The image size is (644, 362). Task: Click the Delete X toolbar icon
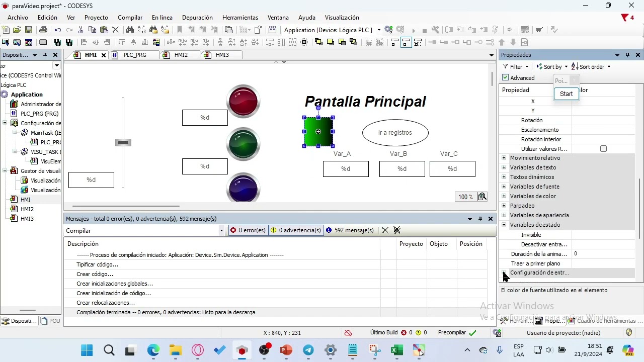[x=115, y=30]
